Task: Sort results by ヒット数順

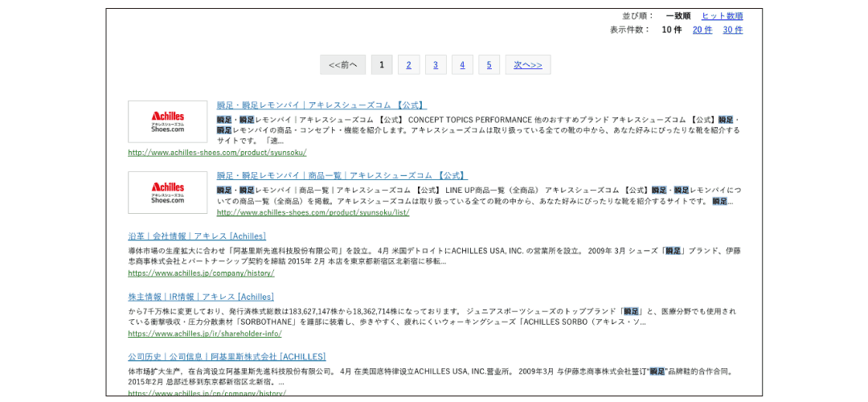Action: 722,16
